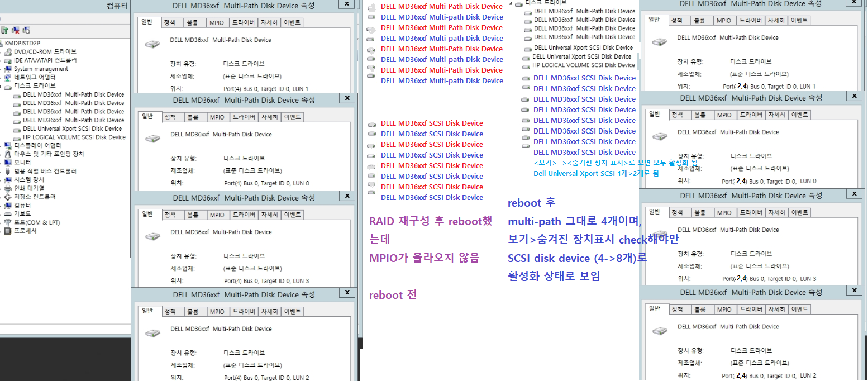This screenshot has width=868, height=381.
Task: Click note 'MPIO가 올라오지 않음'
Action: [x=425, y=258]
